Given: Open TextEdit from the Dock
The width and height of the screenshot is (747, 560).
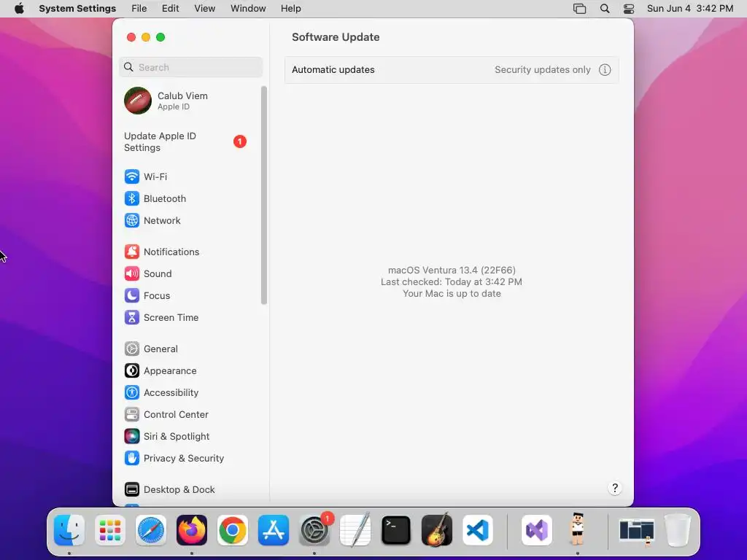Looking at the screenshot, I should tap(355, 530).
